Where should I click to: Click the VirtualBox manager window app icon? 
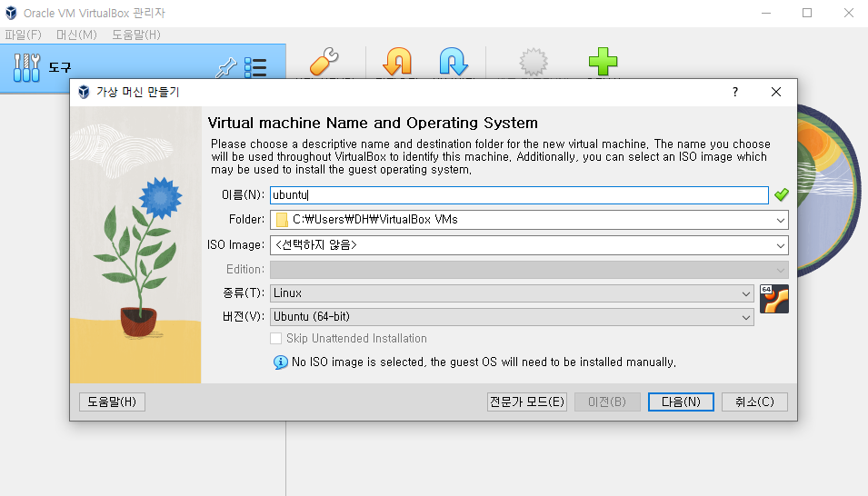[x=11, y=13]
